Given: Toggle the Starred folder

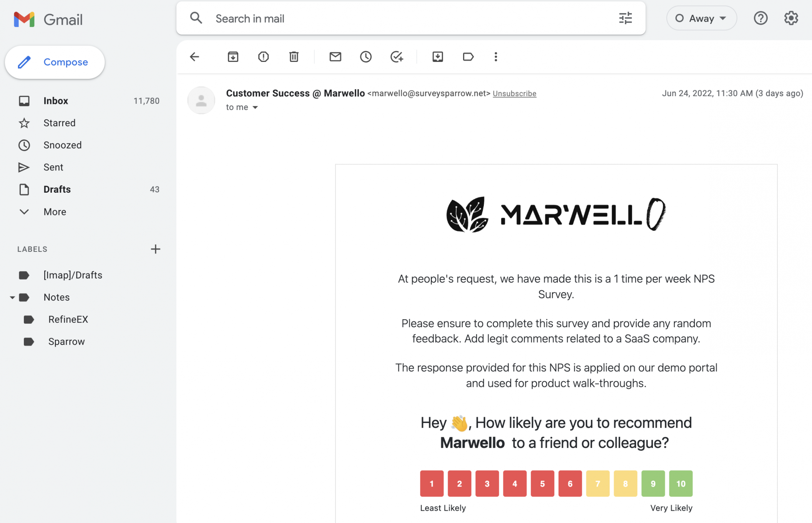Looking at the screenshot, I should click(x=59, y=123).
